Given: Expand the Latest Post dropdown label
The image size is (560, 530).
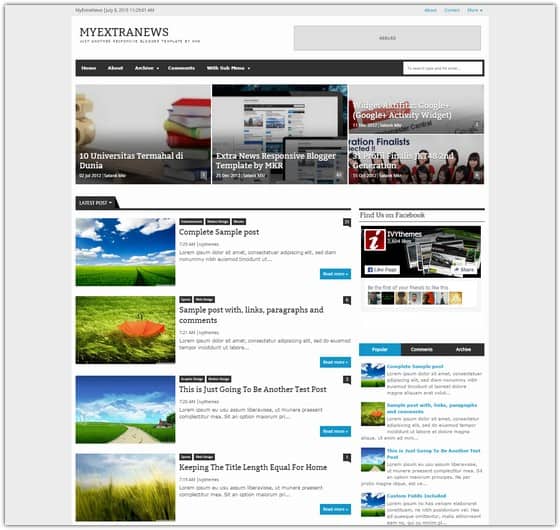Looking at the screenshot, I should (x=96, y=202).
